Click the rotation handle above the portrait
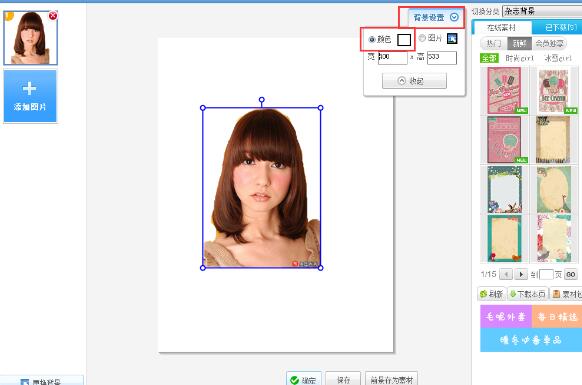Viewport: 582px width, 385px height. click(262, 100)
